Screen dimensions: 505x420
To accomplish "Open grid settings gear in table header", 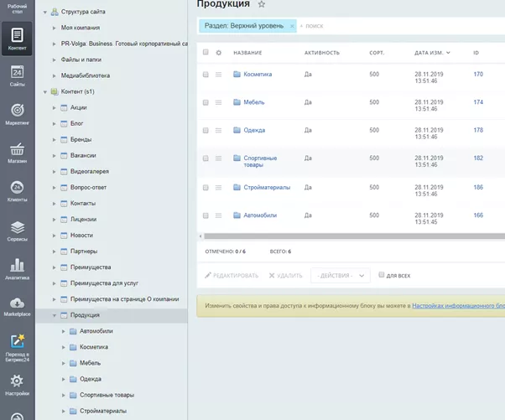I will pyautogui.click(x=218, y=53).
